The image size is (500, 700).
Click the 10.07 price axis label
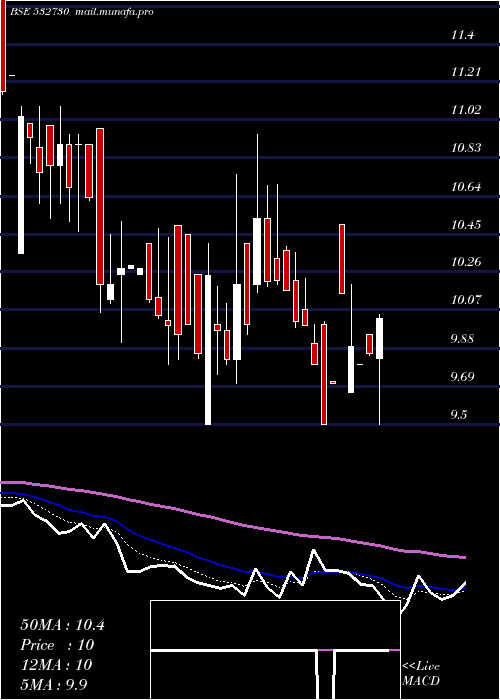pyautogui.click(x=466, y=300)
